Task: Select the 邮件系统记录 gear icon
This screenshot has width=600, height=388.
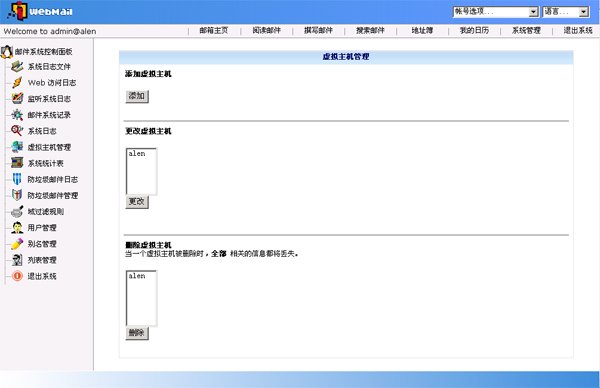Action: click(17, 115)
